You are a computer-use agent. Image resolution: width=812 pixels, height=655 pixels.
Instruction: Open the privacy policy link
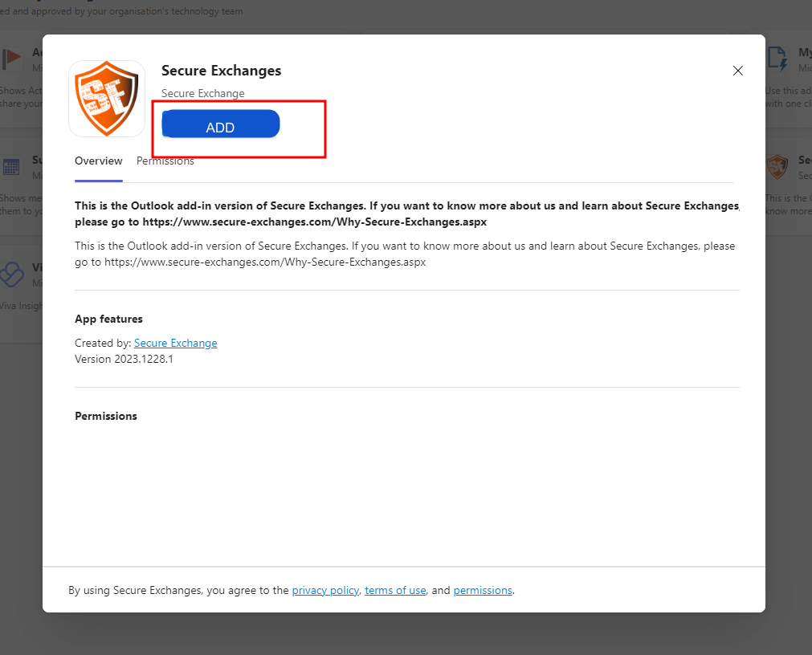pos(326,590)
